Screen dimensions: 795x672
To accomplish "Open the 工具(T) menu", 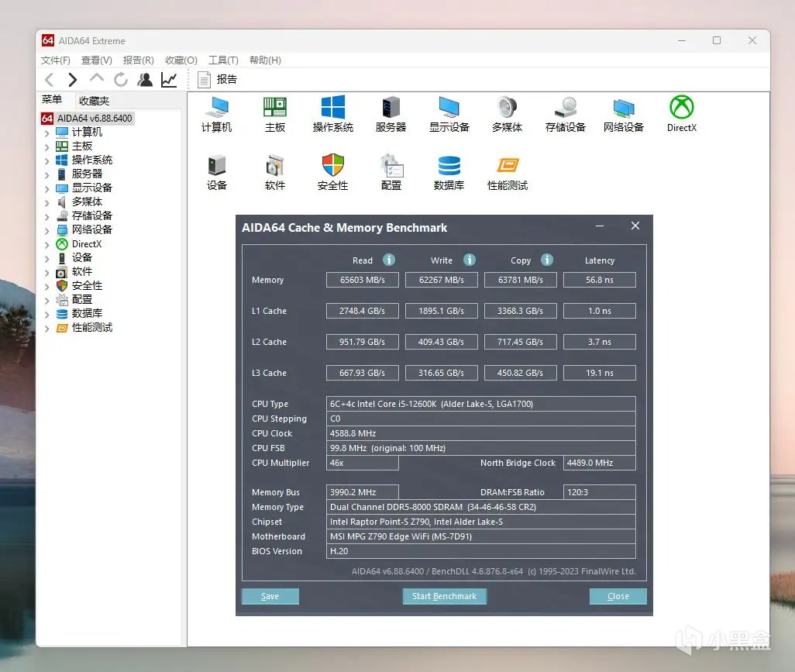I will [223, 60].
